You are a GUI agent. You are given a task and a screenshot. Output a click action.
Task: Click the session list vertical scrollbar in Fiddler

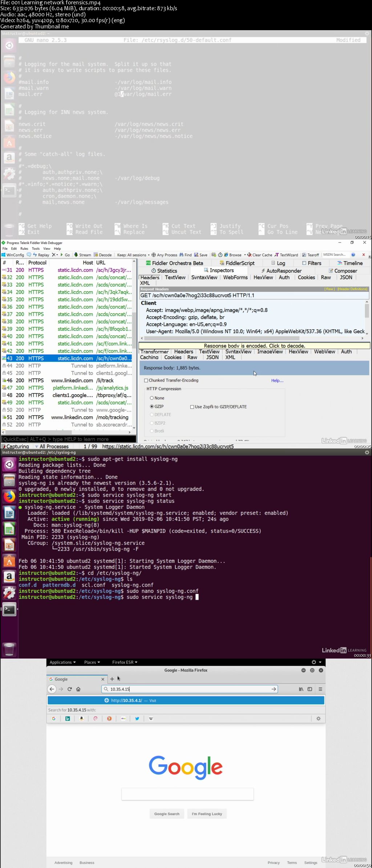point(134,344)
